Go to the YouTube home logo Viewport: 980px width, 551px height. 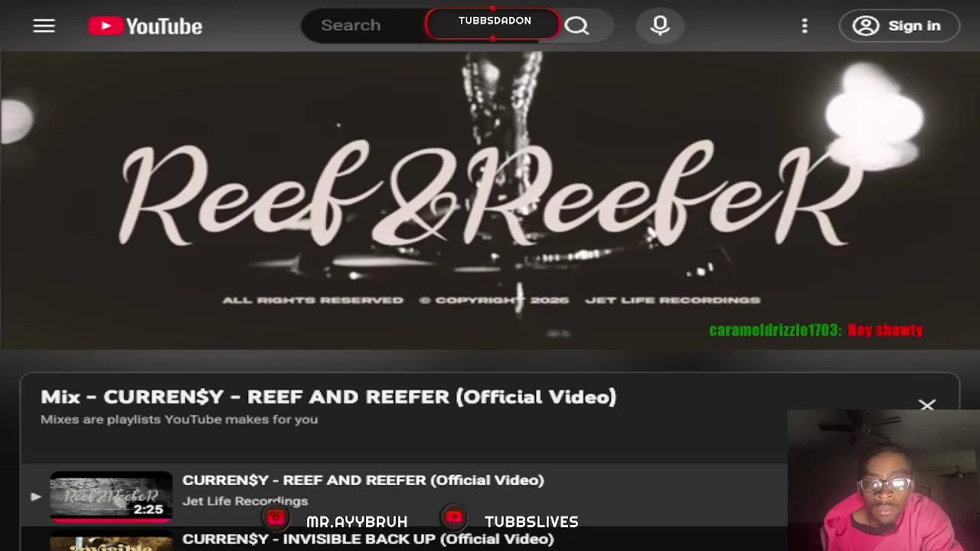click(145, 26)
